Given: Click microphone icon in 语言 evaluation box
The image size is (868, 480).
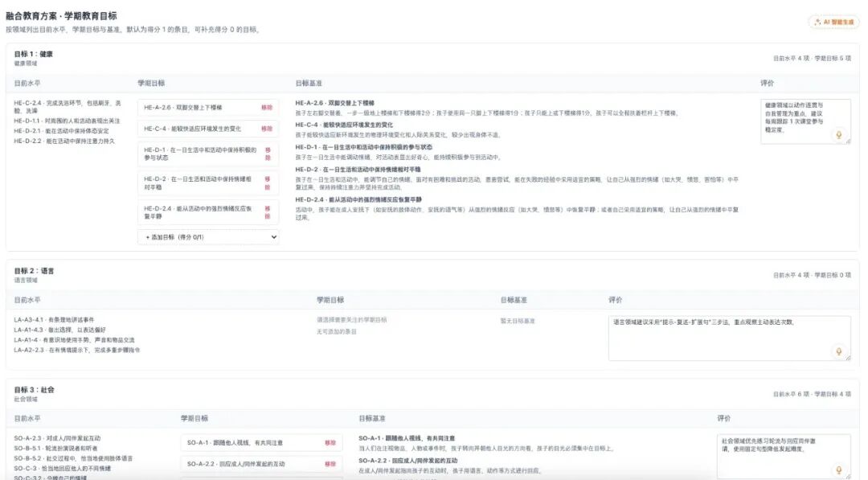Looking at the screenshot, I should 838,351.
